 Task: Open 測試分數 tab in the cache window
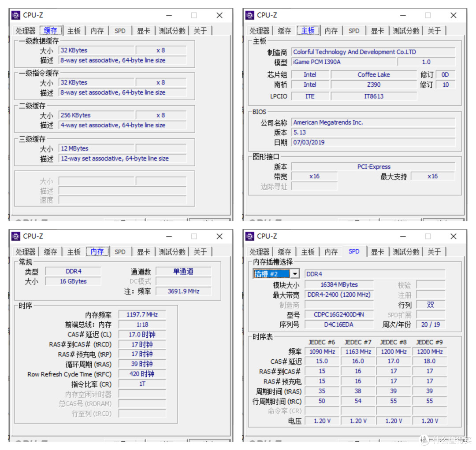tap(172, 31)
